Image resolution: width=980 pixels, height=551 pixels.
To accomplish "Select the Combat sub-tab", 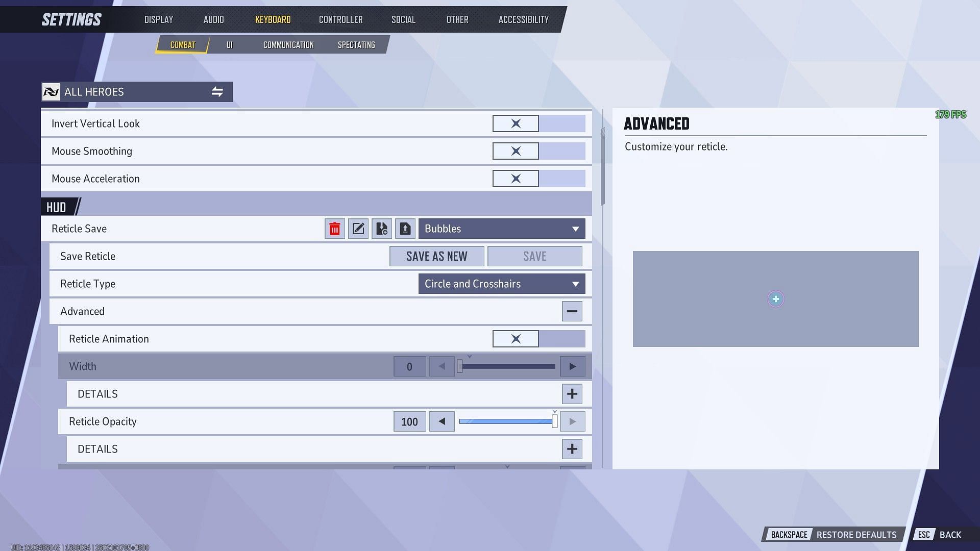I will [183, 45].
